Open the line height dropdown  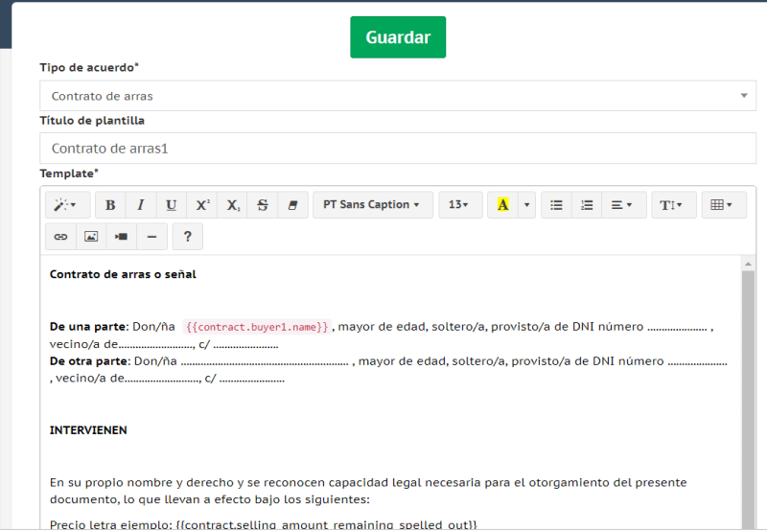[x=674, y=205]
